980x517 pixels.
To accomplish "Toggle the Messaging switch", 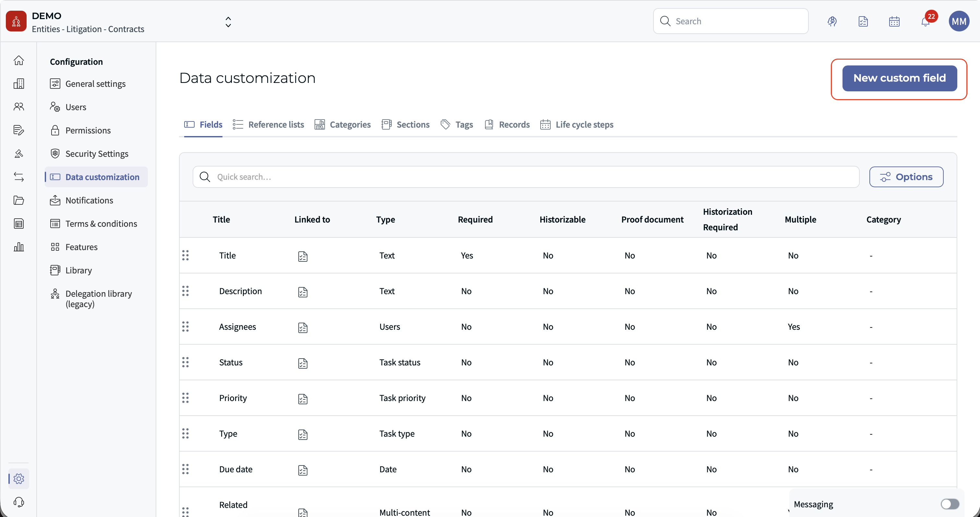I will click(x=950, y=504).
